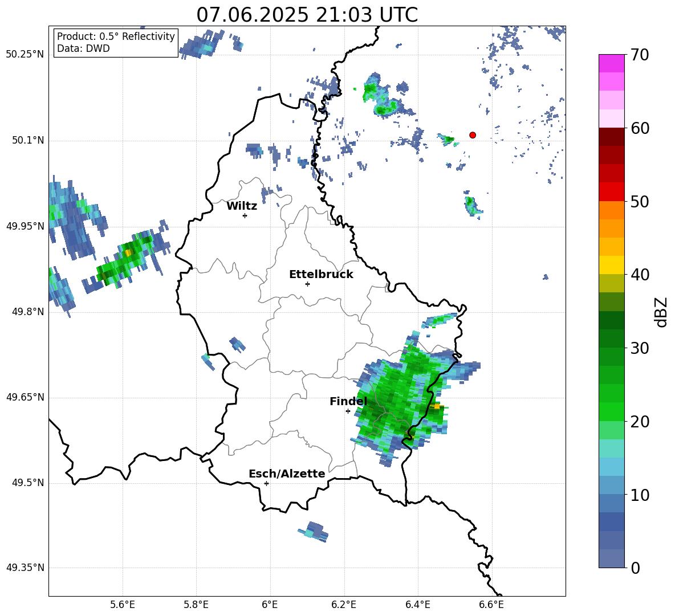Click the 49.35°N latitude label
675x616 pixels.
point(25,568)
